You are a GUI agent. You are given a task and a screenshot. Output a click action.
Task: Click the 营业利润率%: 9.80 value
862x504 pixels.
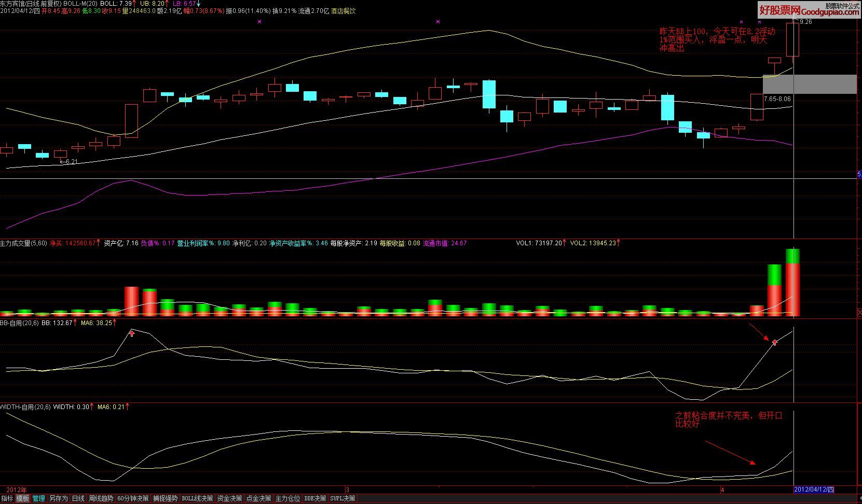pyautogui.click(x=203, y=243)
